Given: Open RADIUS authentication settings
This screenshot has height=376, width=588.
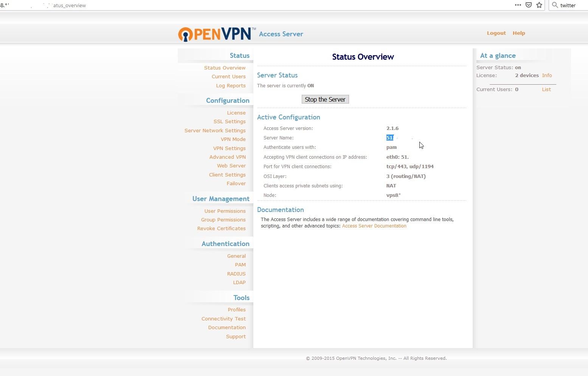Looking at the screenshot, I should coord(236,274).
